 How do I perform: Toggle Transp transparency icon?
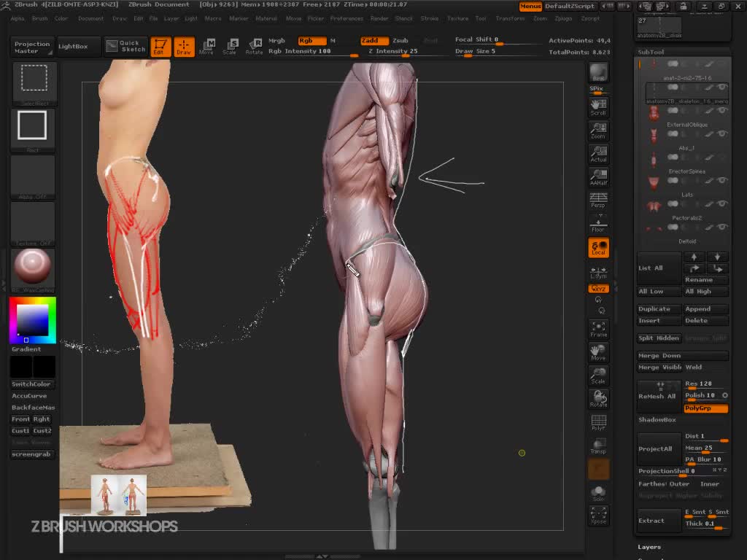click(x=598, y=446)
